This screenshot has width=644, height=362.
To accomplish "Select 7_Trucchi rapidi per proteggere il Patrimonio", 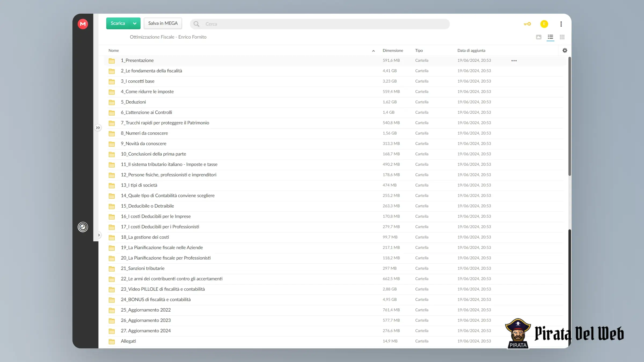I will [165, 123].
